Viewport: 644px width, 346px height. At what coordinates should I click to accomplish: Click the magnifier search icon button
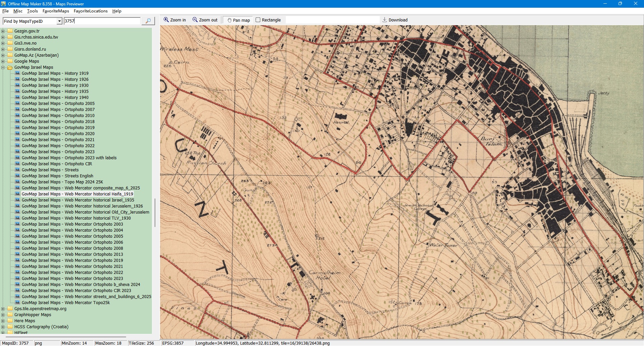(148, 21)
